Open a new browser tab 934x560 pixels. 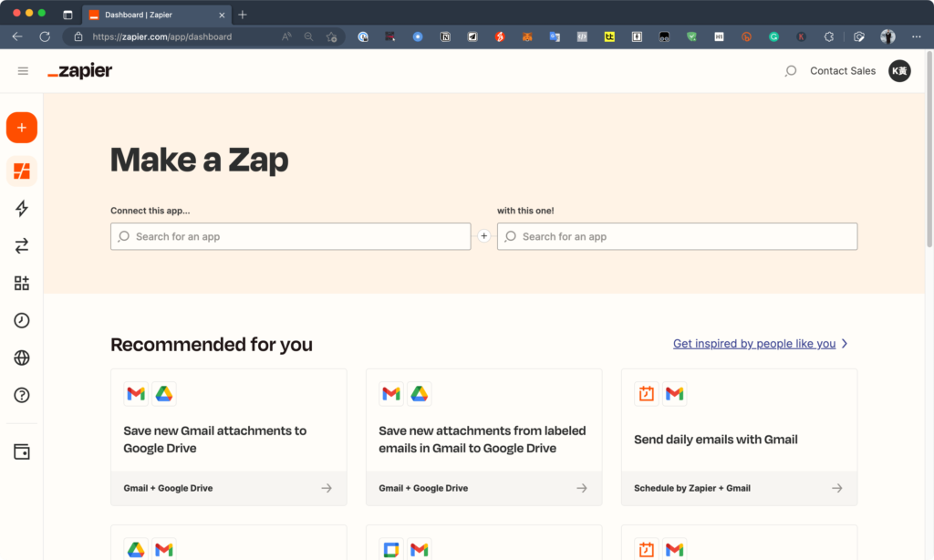(243, 15)
